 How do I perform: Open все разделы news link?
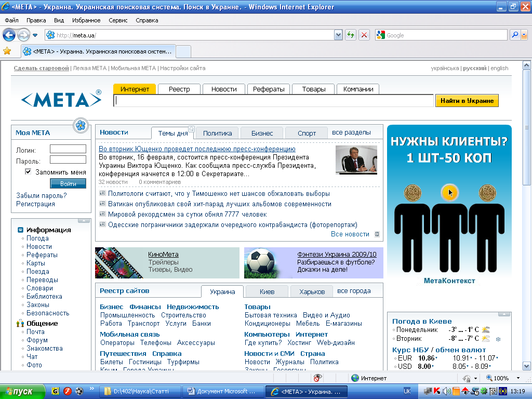point(351,132)
